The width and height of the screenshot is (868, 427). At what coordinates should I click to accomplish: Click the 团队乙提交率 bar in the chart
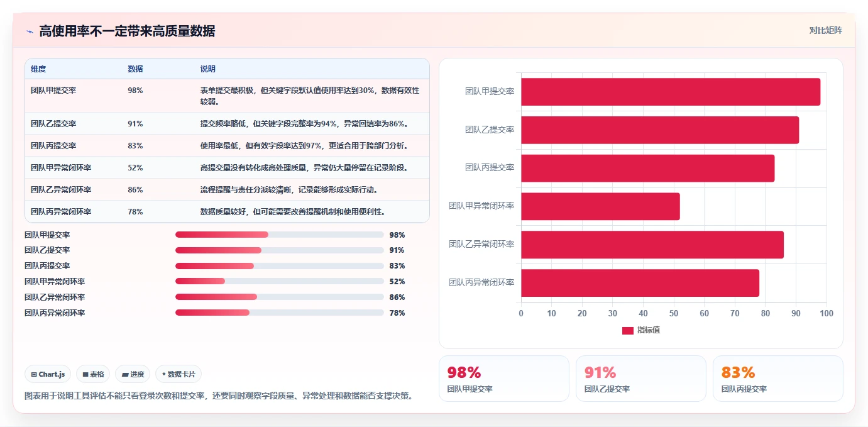pos(660,130)
